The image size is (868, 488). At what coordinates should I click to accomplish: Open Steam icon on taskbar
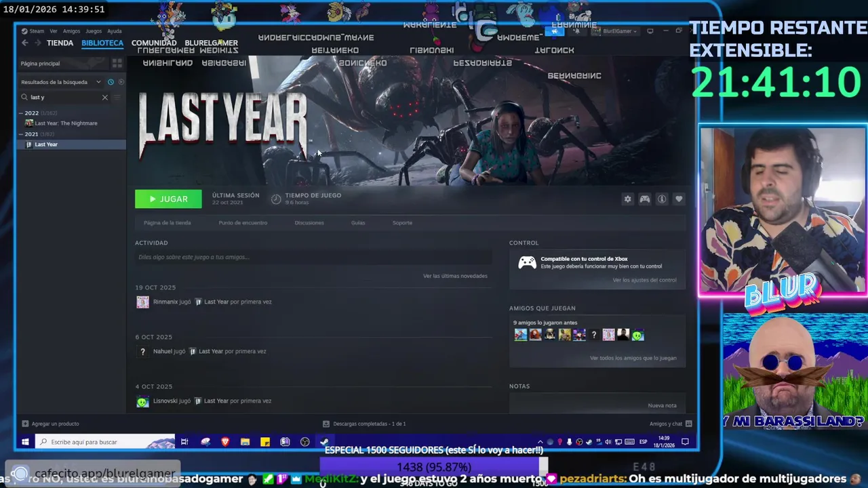point(324,442)
